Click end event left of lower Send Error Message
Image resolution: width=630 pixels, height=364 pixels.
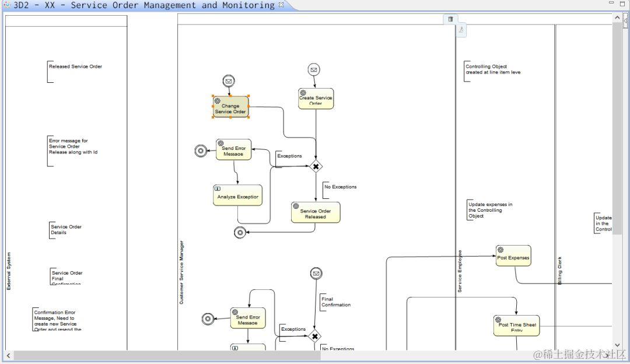[x=208, y=319]
